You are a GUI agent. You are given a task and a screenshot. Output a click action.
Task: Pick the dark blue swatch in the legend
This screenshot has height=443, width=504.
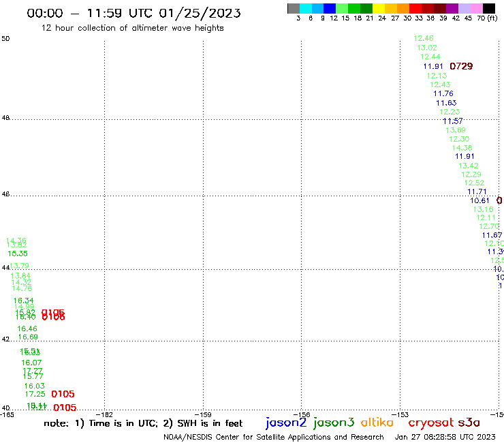click(330, 8)
